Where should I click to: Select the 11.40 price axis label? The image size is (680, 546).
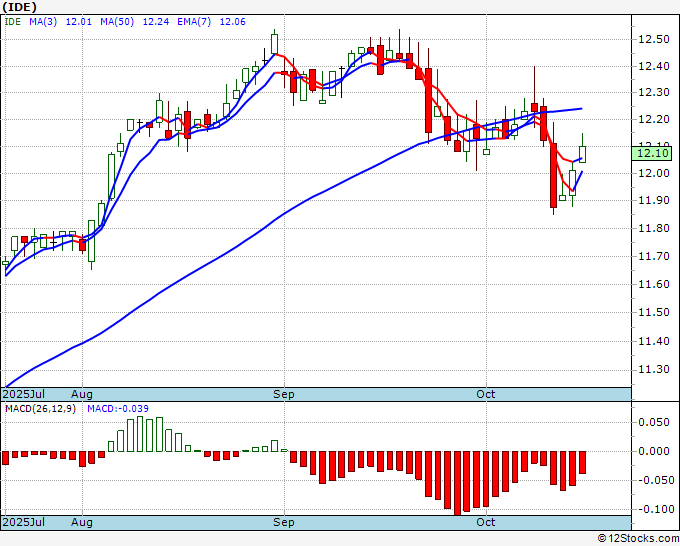click(654, 341)
